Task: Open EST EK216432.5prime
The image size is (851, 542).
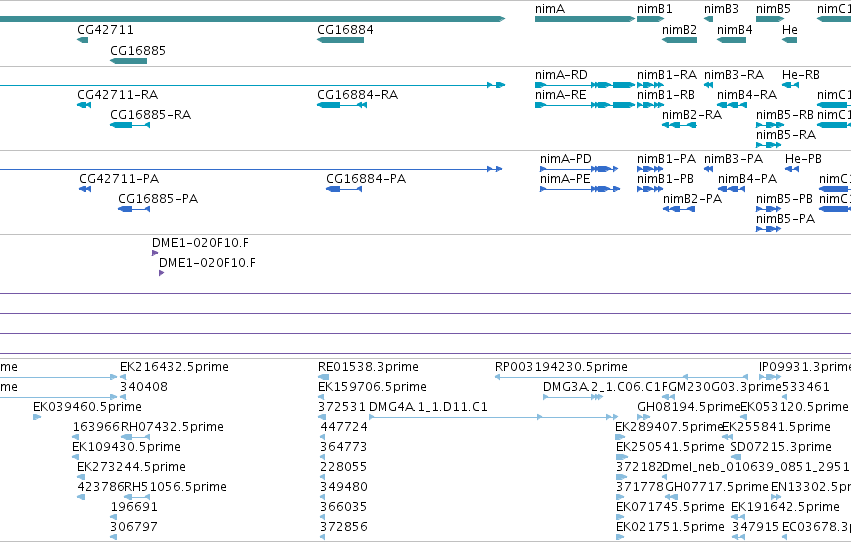Action: tap(174, 367)
